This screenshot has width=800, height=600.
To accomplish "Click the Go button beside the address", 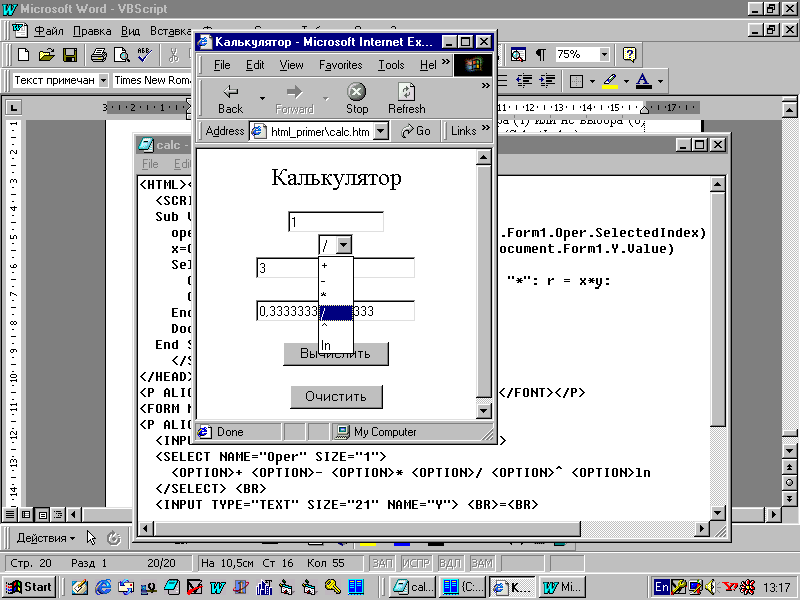I will (x=416, y=131).
